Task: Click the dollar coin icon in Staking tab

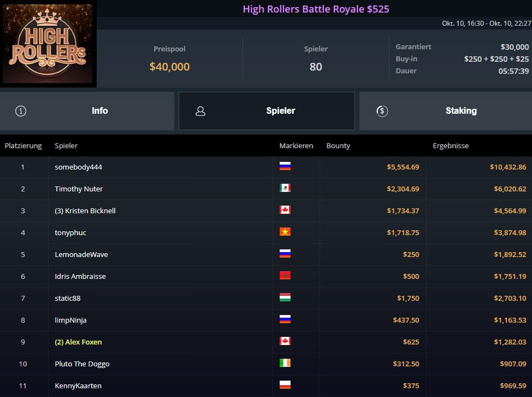Action: coord(382,111)
